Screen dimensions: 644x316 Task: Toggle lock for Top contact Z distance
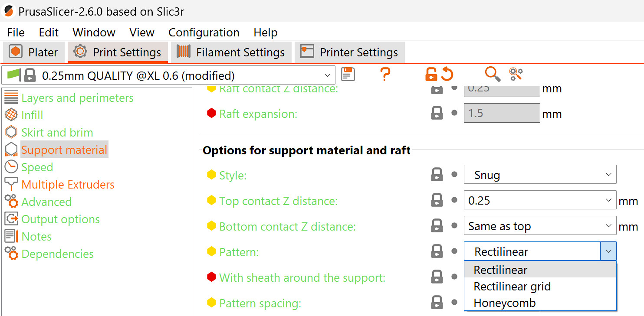437,200
